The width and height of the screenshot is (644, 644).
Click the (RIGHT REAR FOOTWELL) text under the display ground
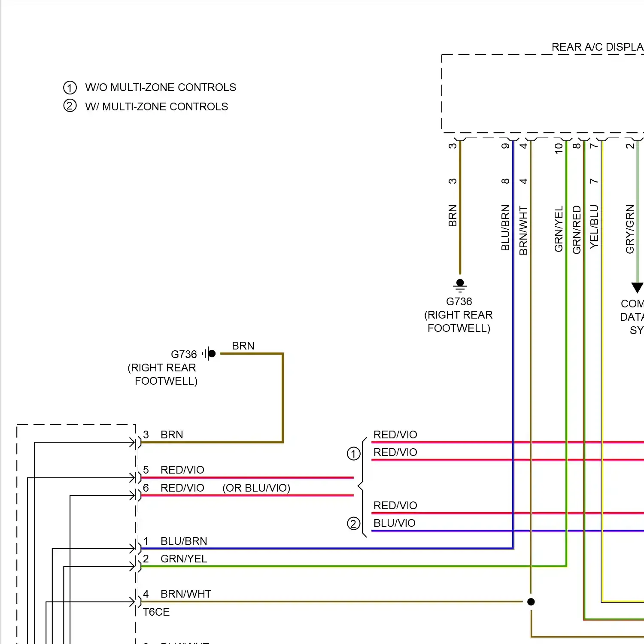[459, 322]
